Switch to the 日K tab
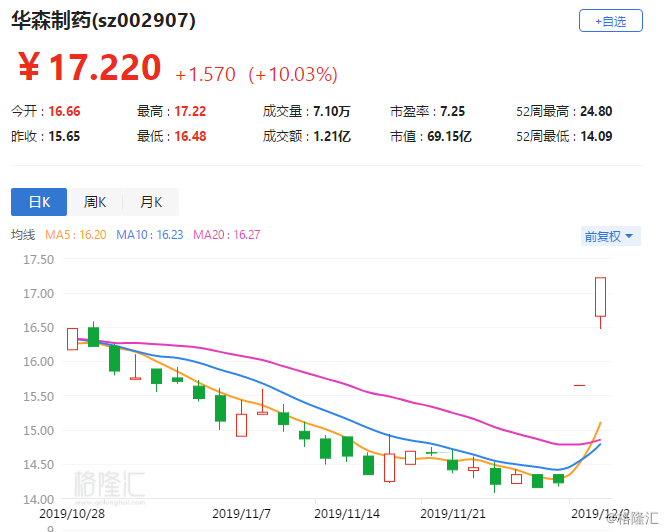666x532 pixels. [39, 202]
